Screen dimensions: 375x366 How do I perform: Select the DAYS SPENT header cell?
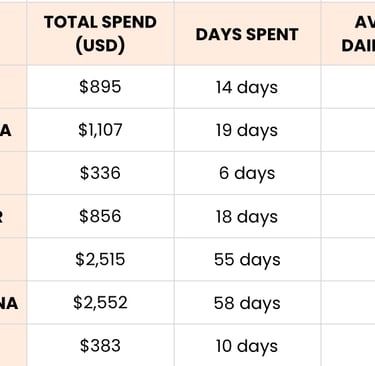coord(247,34)
